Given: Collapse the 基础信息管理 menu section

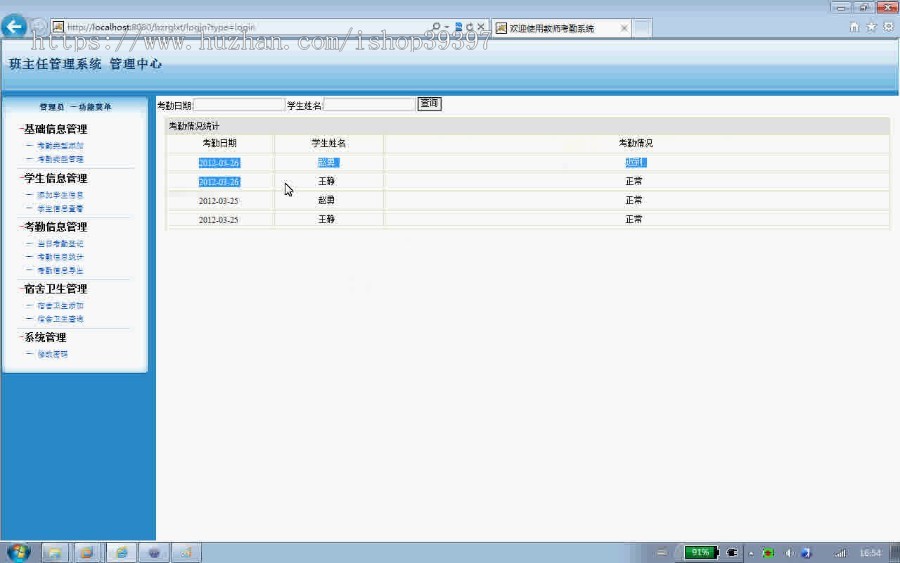Looking at the screenshot, I should point(55,129).
